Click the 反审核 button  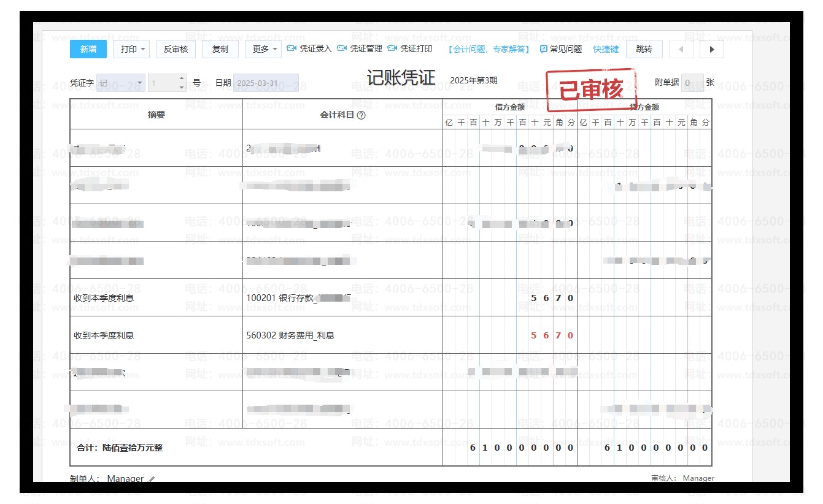(176, 49)
